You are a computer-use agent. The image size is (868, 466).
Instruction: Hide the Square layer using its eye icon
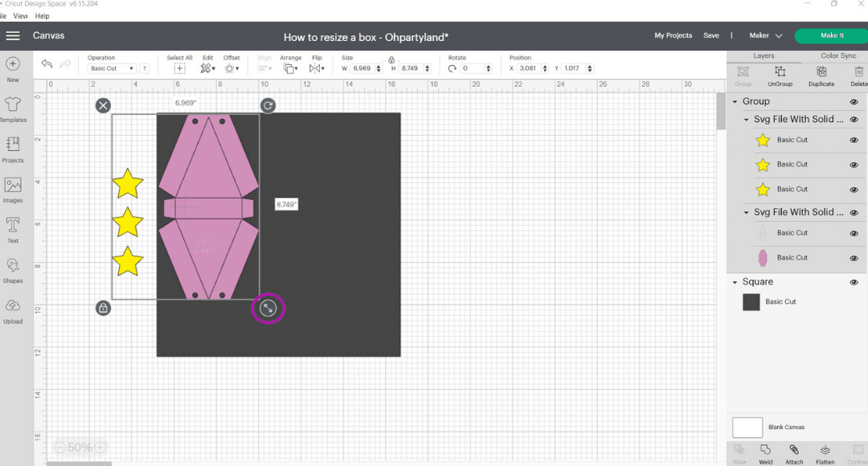coord(854,282)
